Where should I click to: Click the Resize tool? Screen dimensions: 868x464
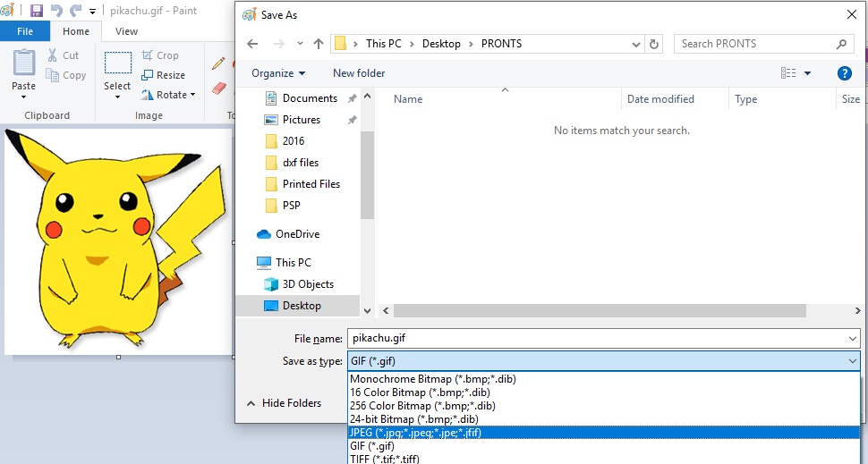163,75
